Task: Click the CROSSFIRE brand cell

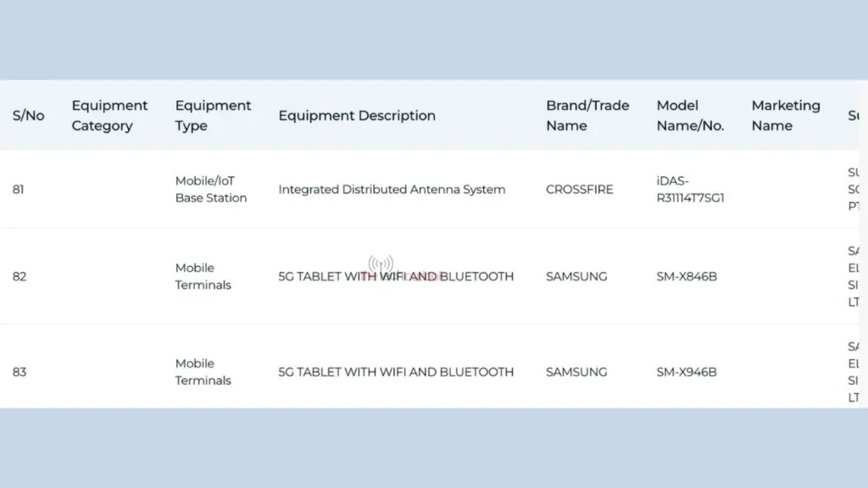Action: tap(580, 190)
